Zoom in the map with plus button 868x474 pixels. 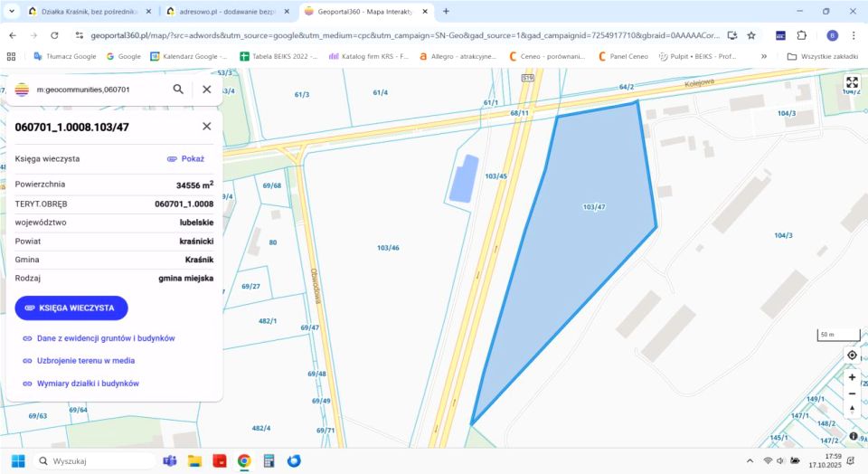[852, 377]
